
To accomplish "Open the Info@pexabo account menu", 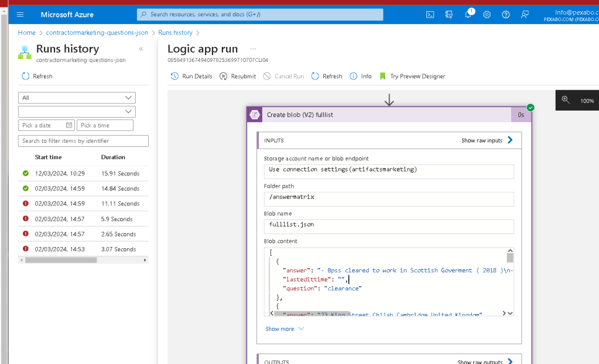I will pos(571,15).
